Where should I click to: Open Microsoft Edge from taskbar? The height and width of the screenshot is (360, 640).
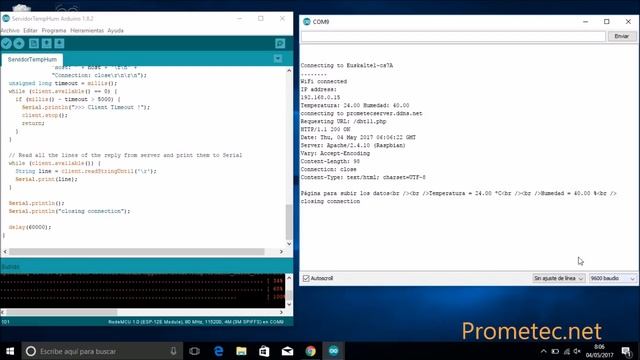pos(219,351)
